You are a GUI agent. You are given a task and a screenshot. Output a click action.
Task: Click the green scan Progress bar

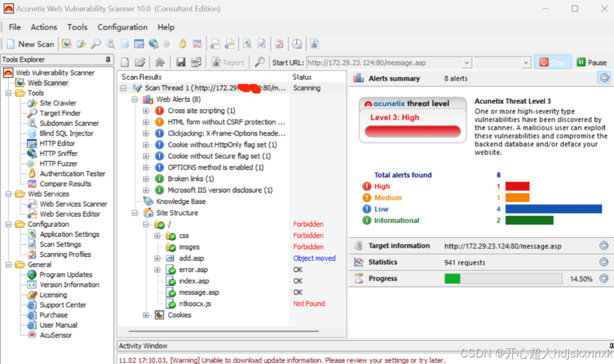pos(503,278)
